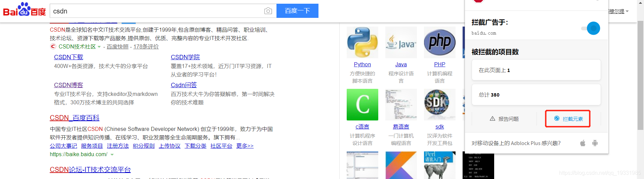Click the Java logo thumbnail

click(x=401, y=42)
